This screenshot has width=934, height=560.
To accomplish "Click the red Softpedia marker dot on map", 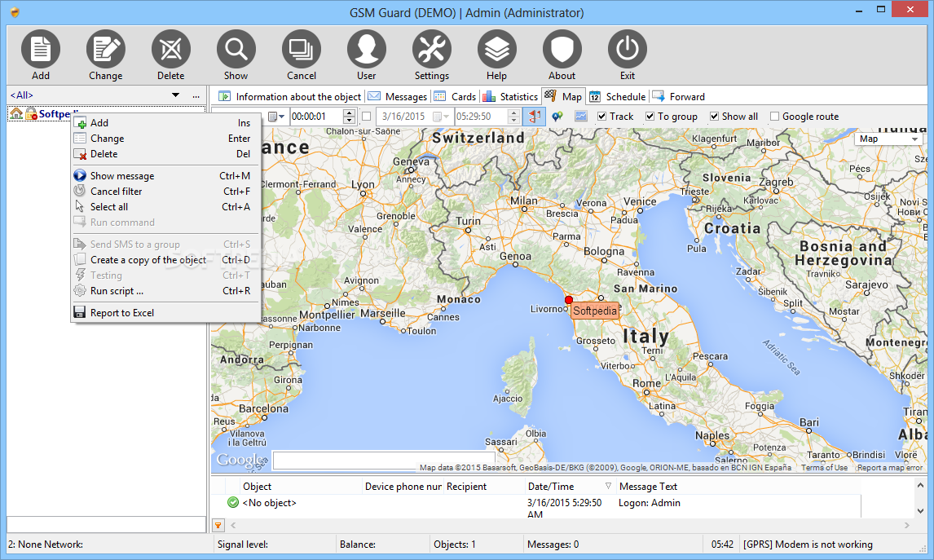I will 569,300.
